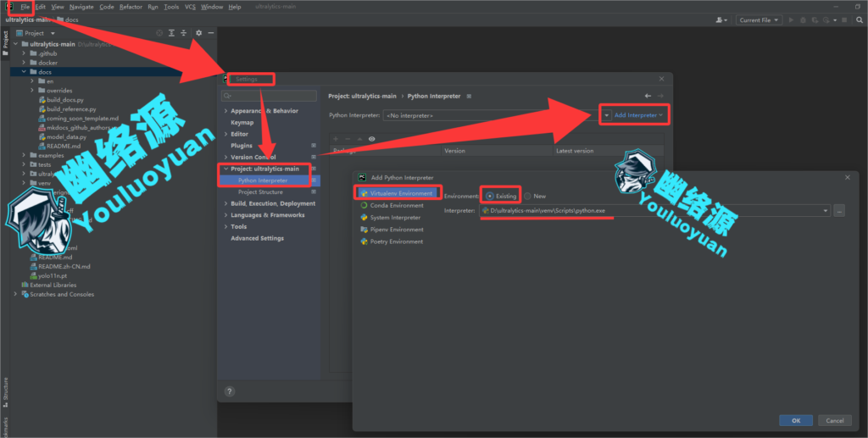
Task: Open Project panel gear options
Action: click(198, 33)
